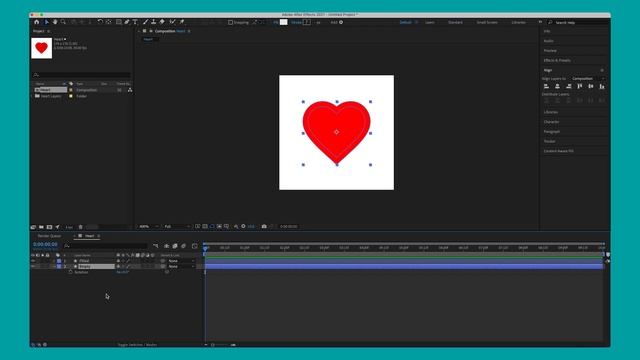
Task: Select the Heart composition in Project panel
Action: [x=51, y=90]
